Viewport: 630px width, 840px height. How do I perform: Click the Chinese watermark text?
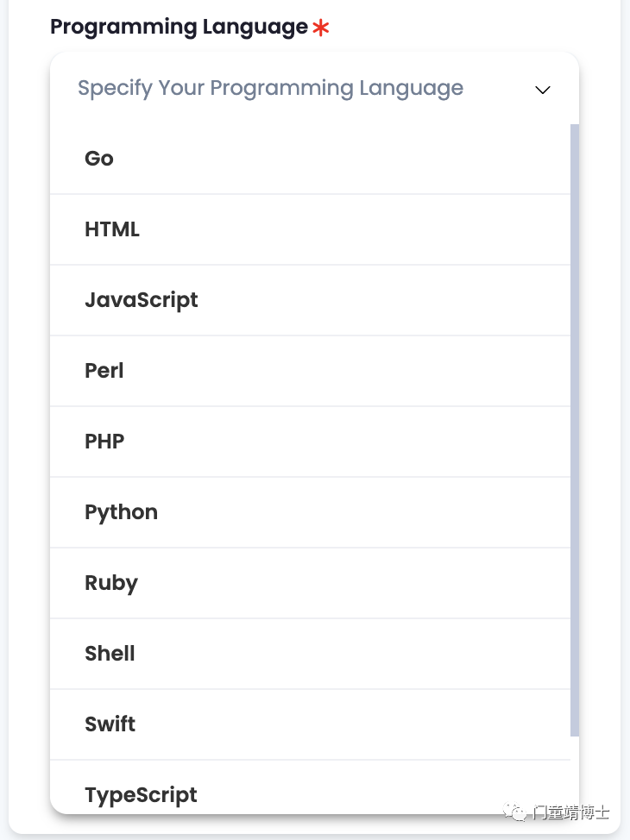(x=570, y=812)
